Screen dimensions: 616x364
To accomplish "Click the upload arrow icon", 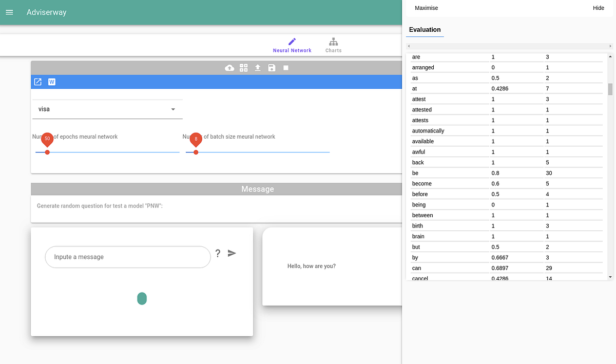I will [x=257, y=67].
